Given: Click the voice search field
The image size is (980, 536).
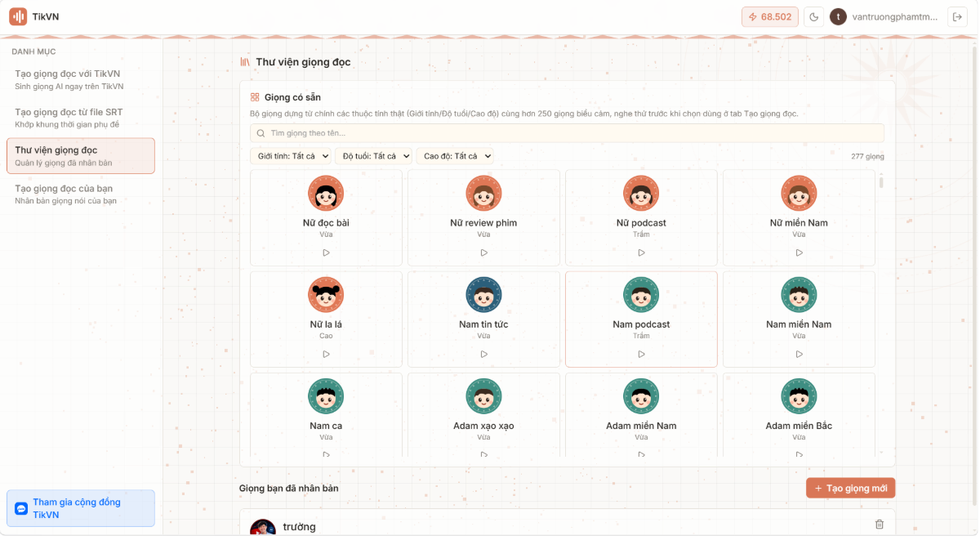Looking at the screenshot, I should [567, 133].
